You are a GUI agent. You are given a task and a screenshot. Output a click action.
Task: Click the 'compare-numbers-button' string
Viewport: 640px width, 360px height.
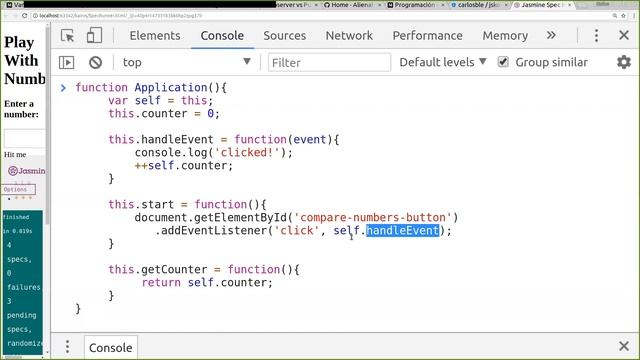[x=373, y=218]
